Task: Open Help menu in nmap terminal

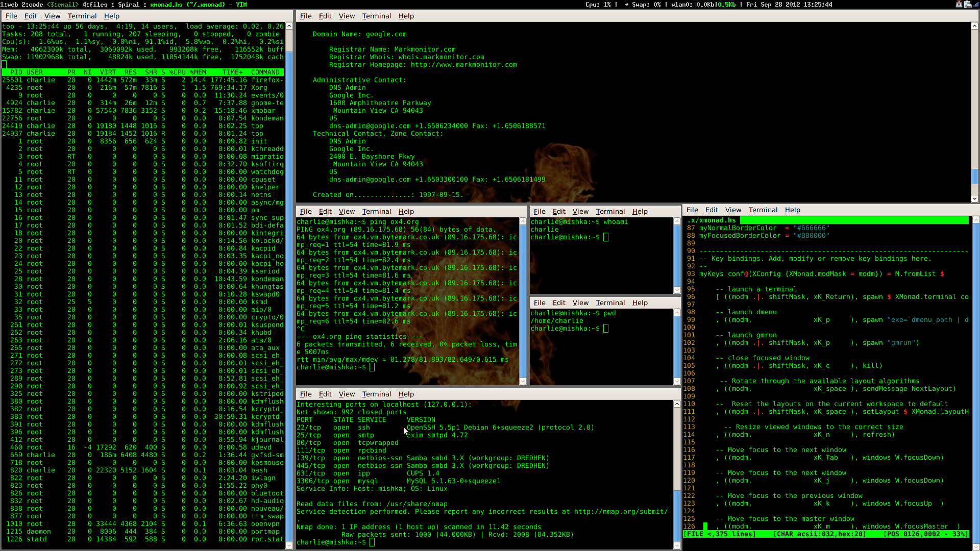Action: [406, 394]
